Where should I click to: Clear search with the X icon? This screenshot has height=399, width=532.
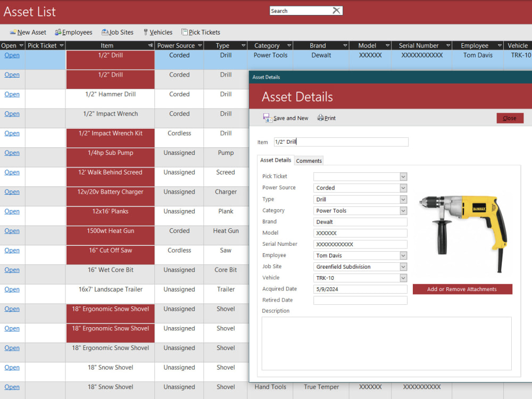(x=336, y=11)
